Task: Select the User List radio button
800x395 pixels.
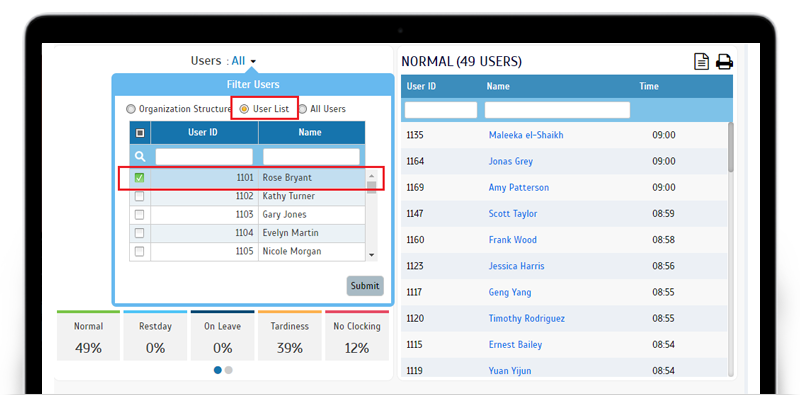Action: click(244, 109)
